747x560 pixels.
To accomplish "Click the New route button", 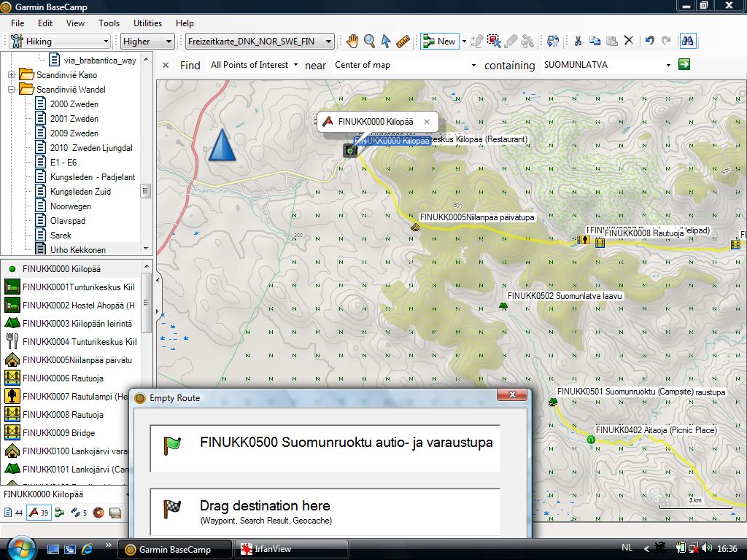I will coord(440,42).
